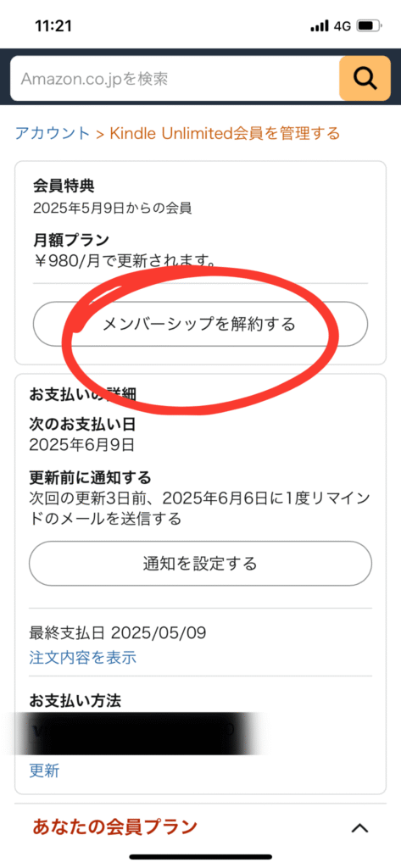Tap the 次のお支払い日 heading

pyautogui.click(x=82, y=425)
